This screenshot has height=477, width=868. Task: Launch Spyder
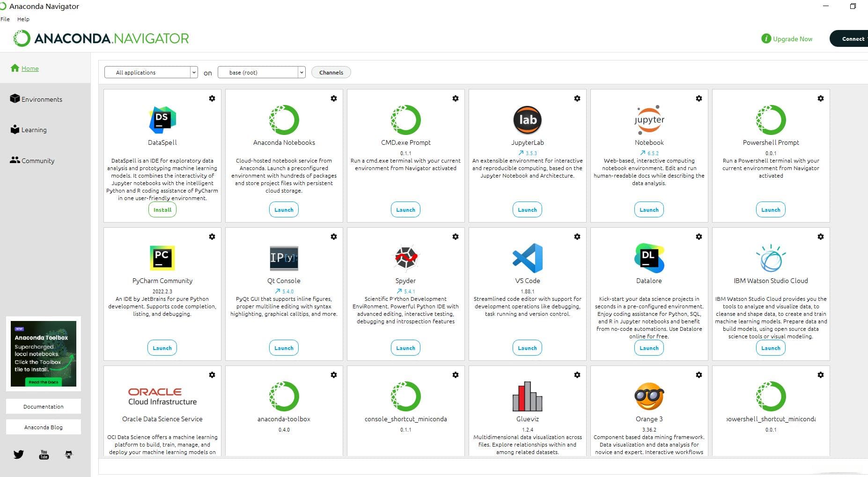[x=405, y=348]
